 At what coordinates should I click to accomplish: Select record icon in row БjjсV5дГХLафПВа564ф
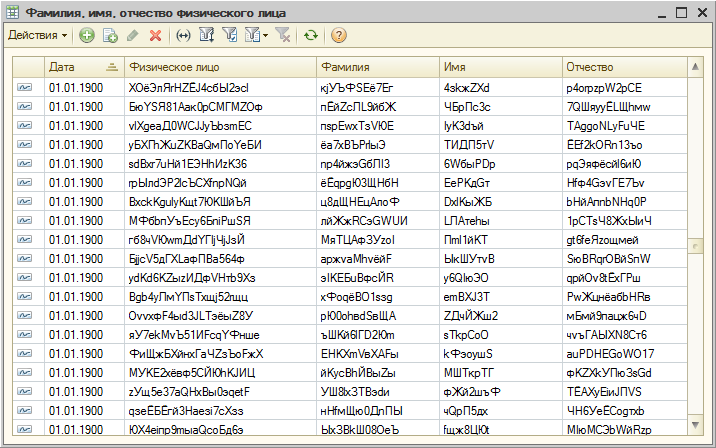coord(25,258)
